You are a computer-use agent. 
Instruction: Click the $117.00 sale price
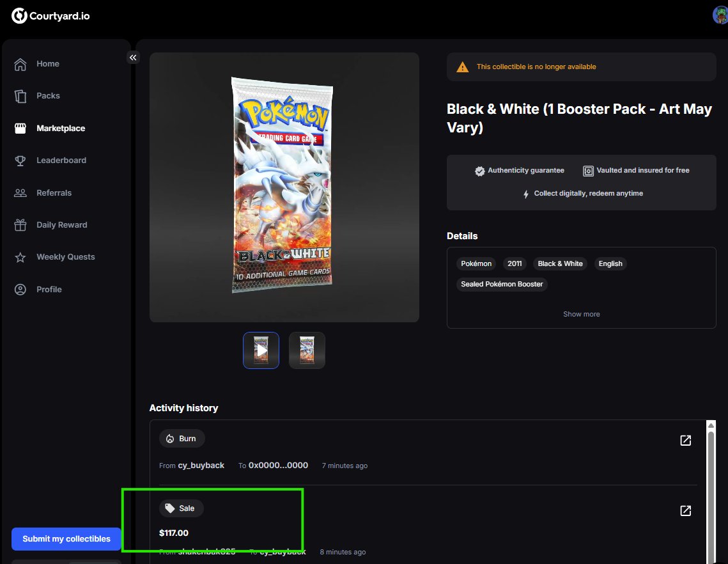tap(174, 533)
